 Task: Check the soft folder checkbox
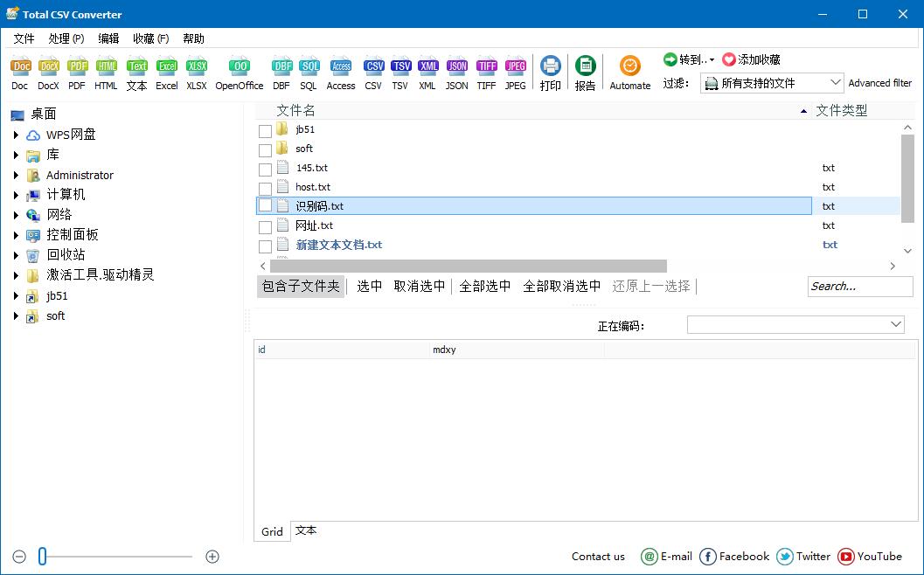265,150
